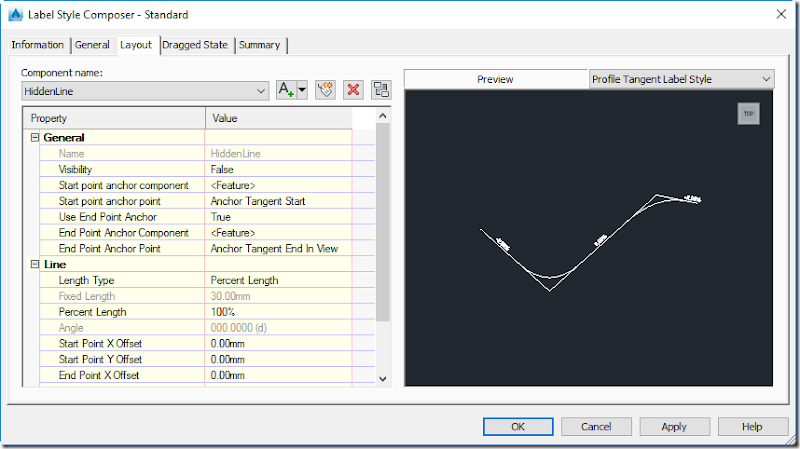
Task: Click the Autodesk app icon in title bar
Action: (16, 14)
